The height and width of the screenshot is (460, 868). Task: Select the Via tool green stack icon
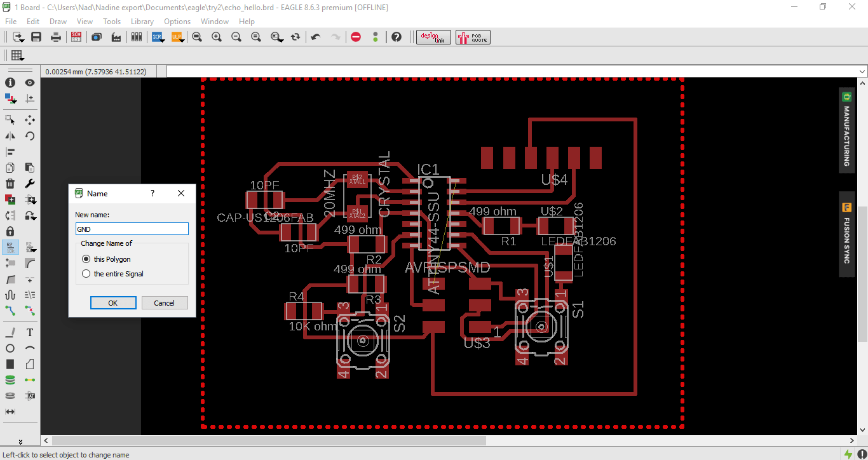10,380
